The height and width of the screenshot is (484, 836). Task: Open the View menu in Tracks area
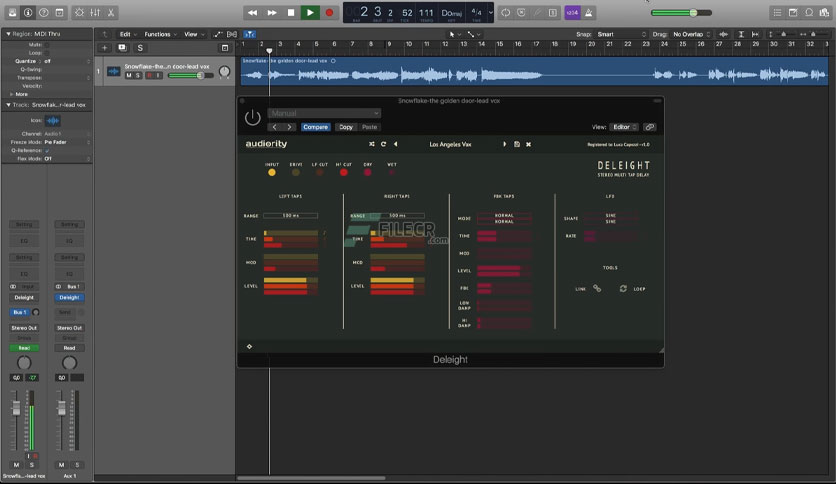point(194,34)
